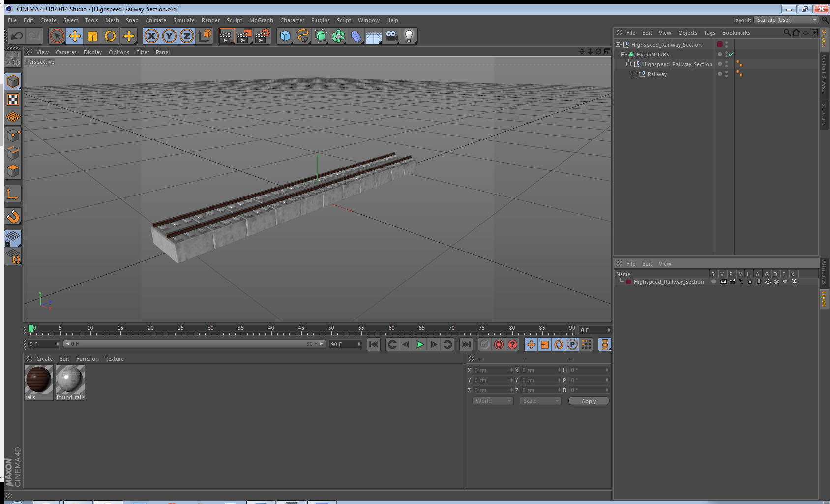Toggle HyperNURBS enabled green checkmark
This screenshot has height=504, width=830.
732,54
